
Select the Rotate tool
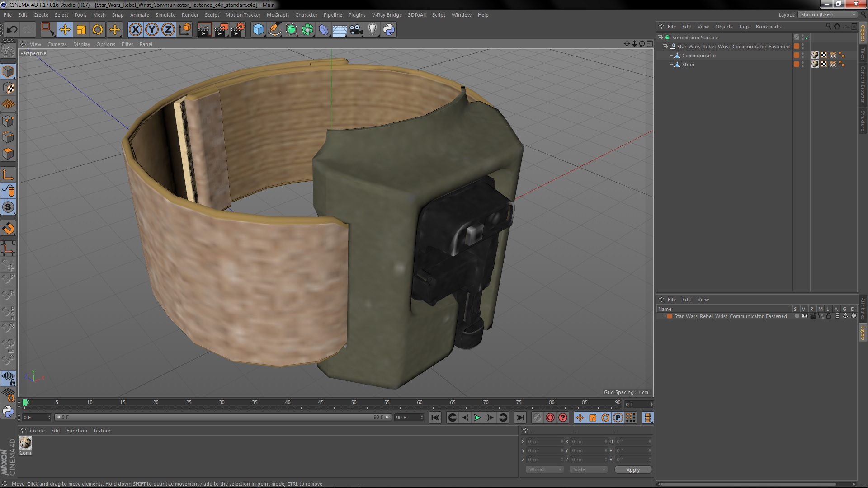[x=98, y=30]
